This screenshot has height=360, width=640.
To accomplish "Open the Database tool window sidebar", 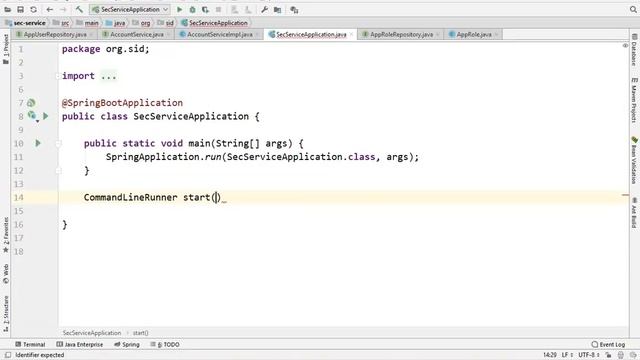I will pyautogui.click(x=634, y=49).
